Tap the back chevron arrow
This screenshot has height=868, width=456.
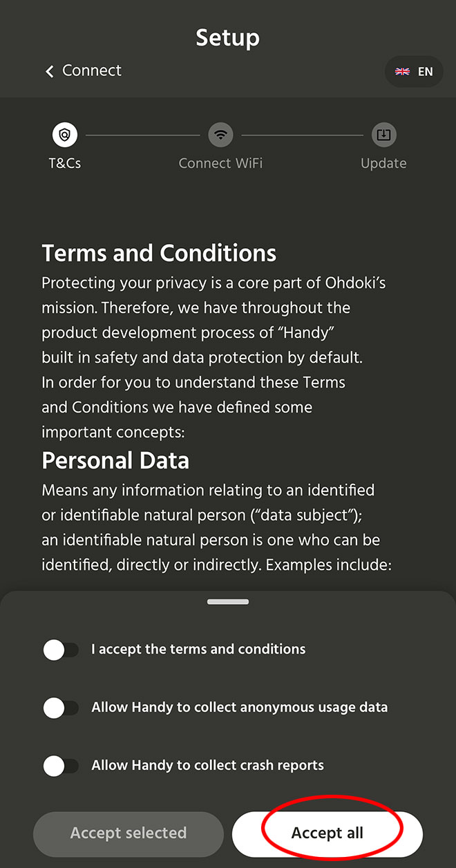pos(49,71)
